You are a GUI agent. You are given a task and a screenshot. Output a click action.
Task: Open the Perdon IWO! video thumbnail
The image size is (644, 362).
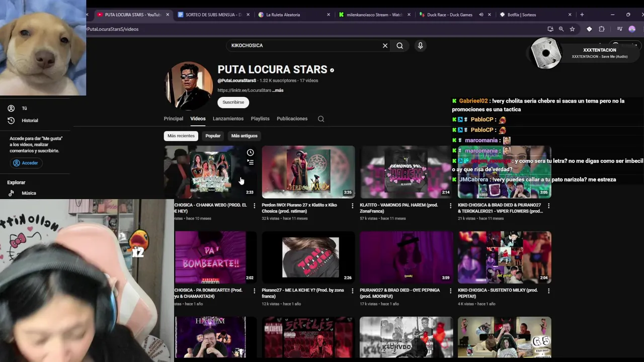pyautogui.click(x=308, y=172)
